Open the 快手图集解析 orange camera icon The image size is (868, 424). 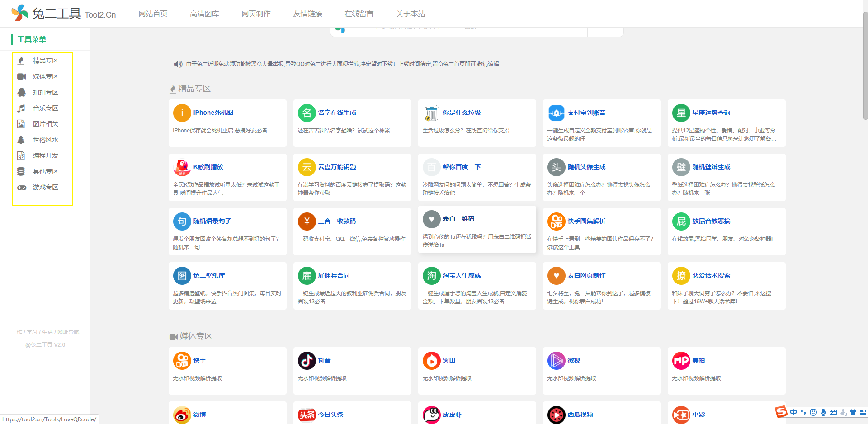tap(556, 221)
